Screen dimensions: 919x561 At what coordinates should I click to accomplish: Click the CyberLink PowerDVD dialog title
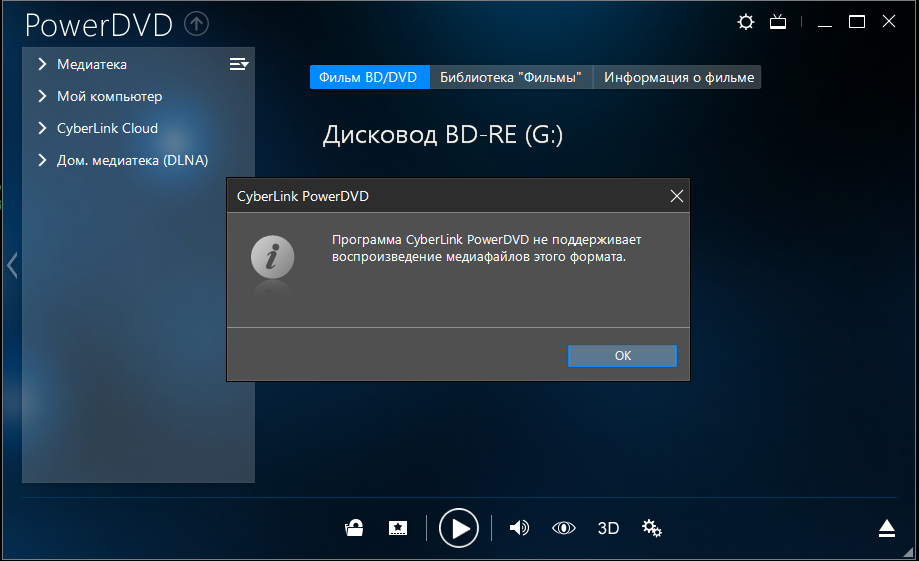click(302, 196)
